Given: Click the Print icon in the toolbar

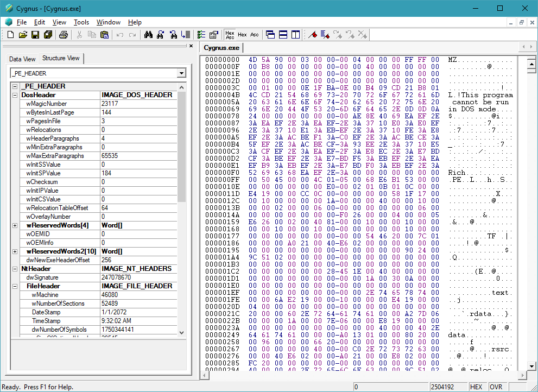Looking at the screenshot, I should [x=64, y=35].
